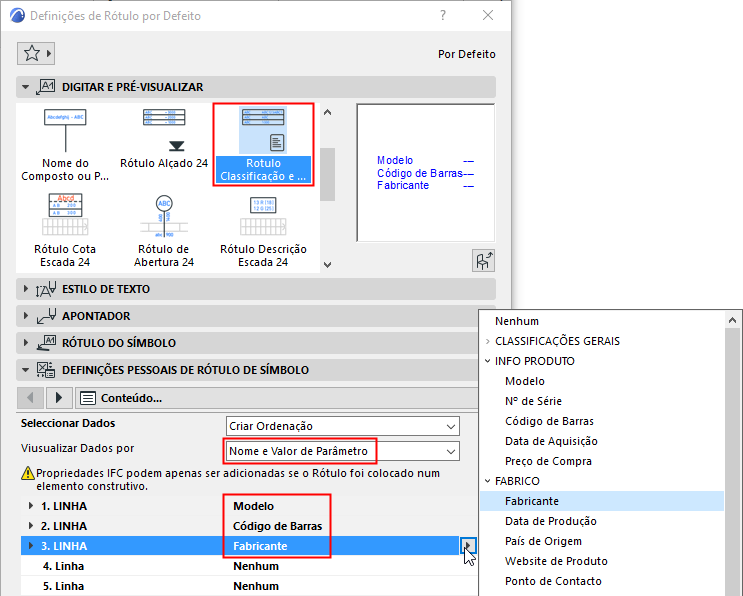Select the Rótulo Alçado 24 label type

164,138
